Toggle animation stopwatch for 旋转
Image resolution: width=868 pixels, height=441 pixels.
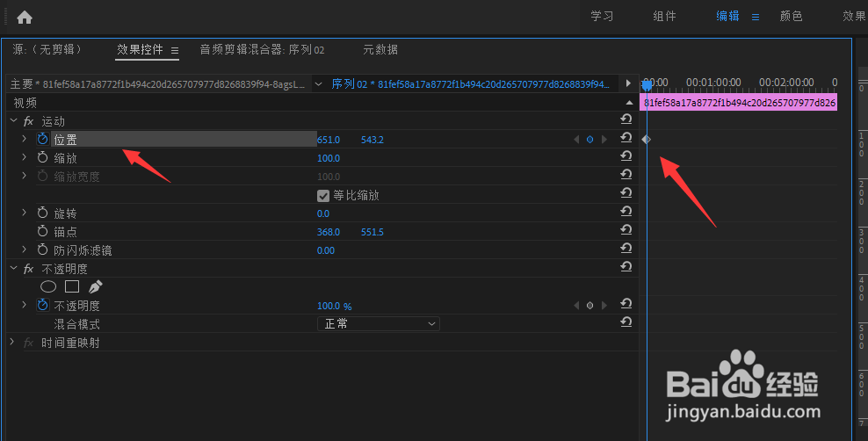[x=43, y=213]
